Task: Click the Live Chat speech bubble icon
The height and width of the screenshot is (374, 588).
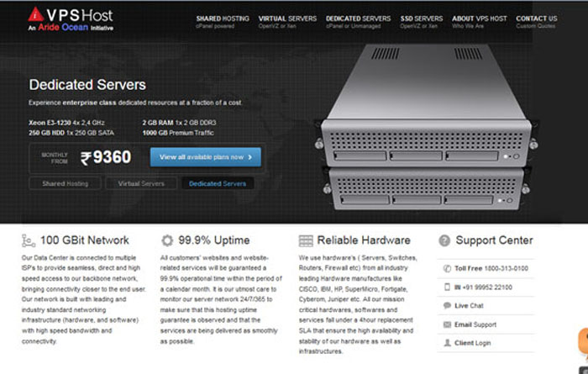Action: tap(447, 305)
